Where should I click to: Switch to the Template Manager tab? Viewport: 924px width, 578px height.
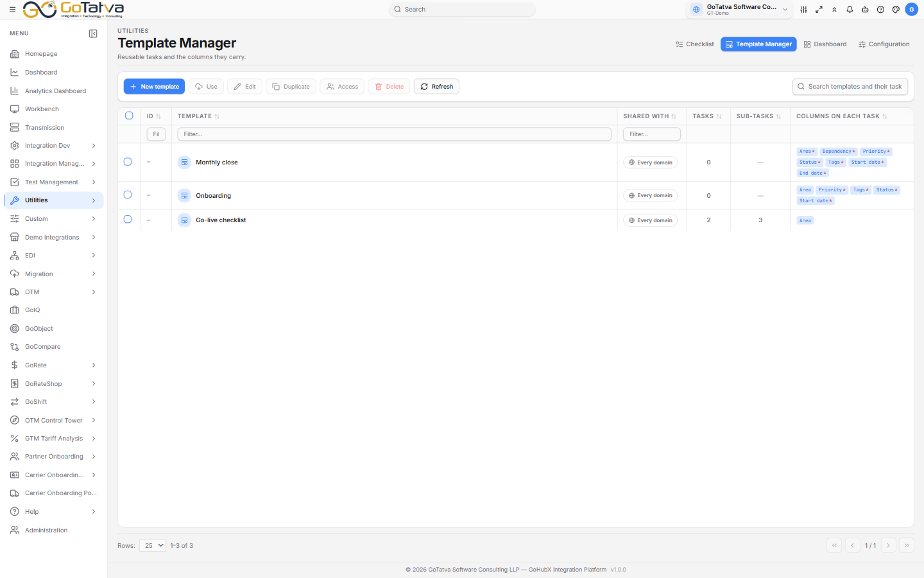[x=758, y=44]
